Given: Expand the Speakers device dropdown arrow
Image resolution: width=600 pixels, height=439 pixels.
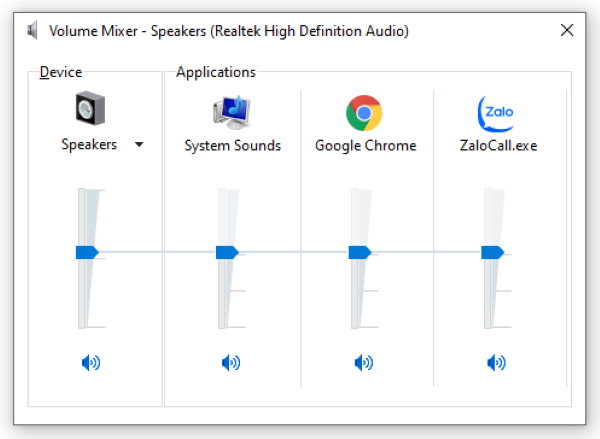Looking at the screenshot, I should pos(139,145).
